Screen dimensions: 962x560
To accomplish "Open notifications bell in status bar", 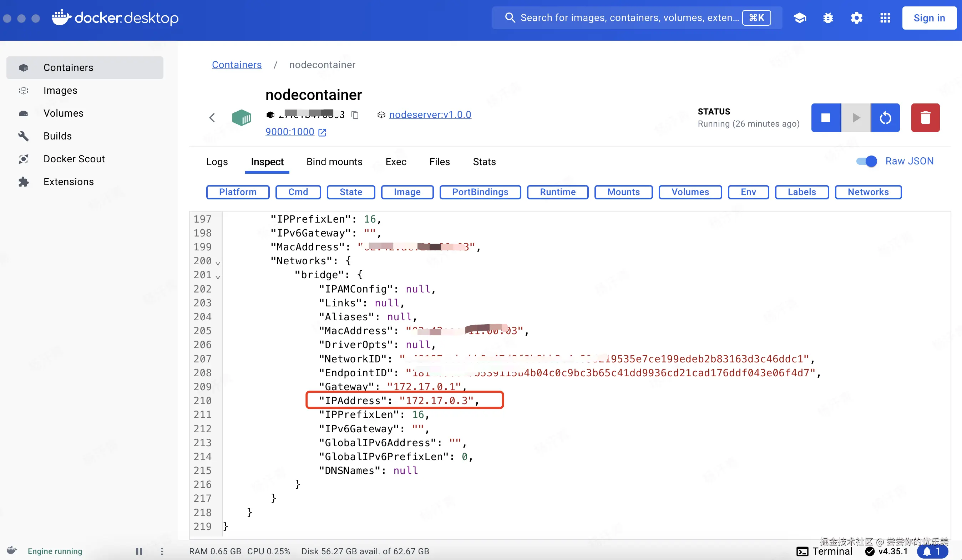I will click(932, 551).
